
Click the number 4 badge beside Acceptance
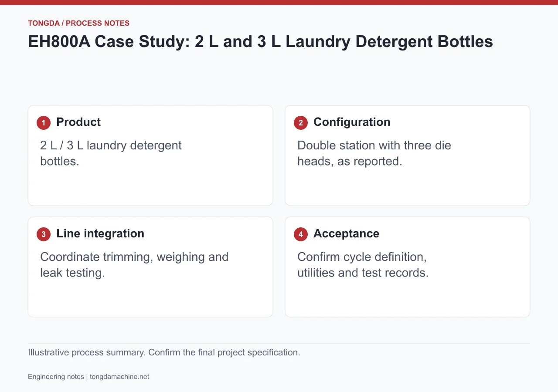[x=301, y=234]
